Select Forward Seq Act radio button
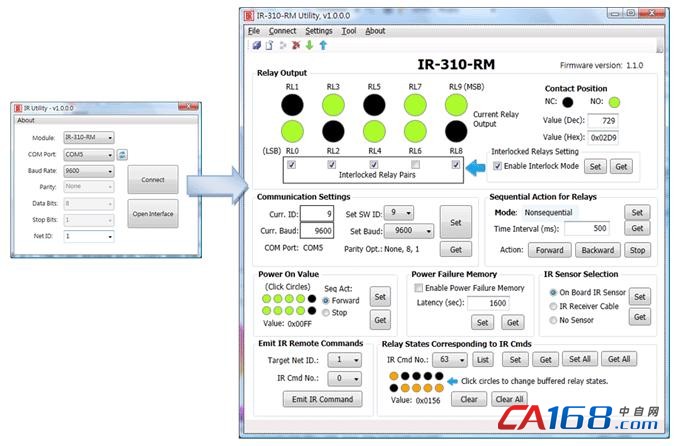This screenshot has width=678, height=446. tap(326, 300)
